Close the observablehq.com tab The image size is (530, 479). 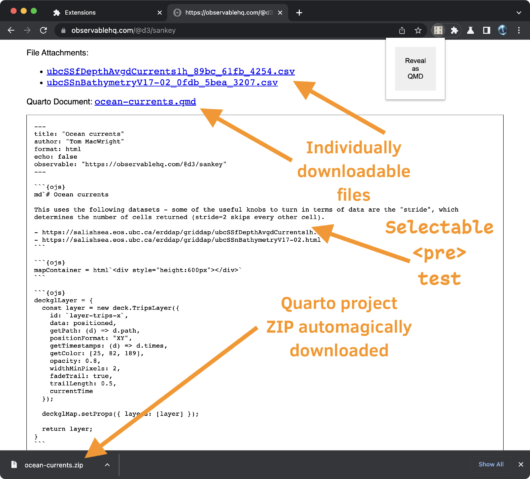click(x=280, y=13)
